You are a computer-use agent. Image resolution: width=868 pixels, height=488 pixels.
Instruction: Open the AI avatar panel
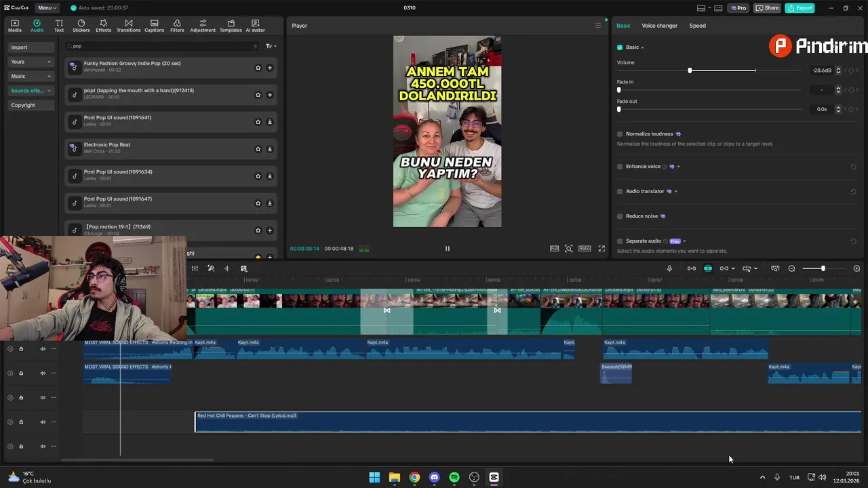(x=255, y=26)
